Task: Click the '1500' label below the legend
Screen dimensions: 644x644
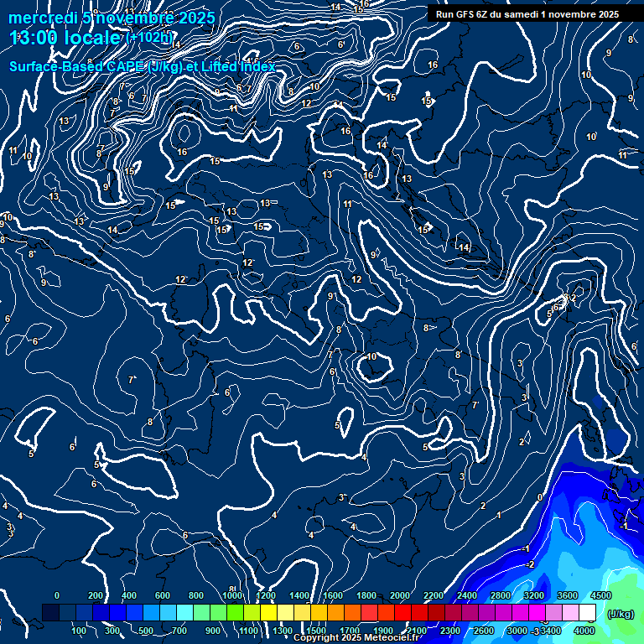Action: pyautogui.click(x=316, y=631)
